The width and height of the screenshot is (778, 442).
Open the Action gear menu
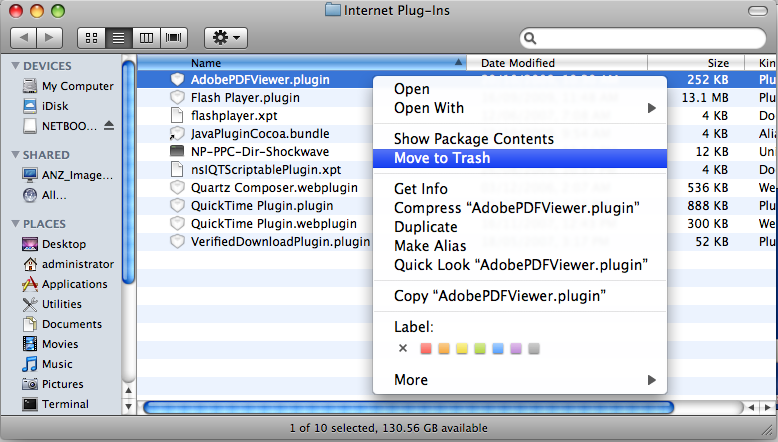pyautogui.click(x=226, y=38)
